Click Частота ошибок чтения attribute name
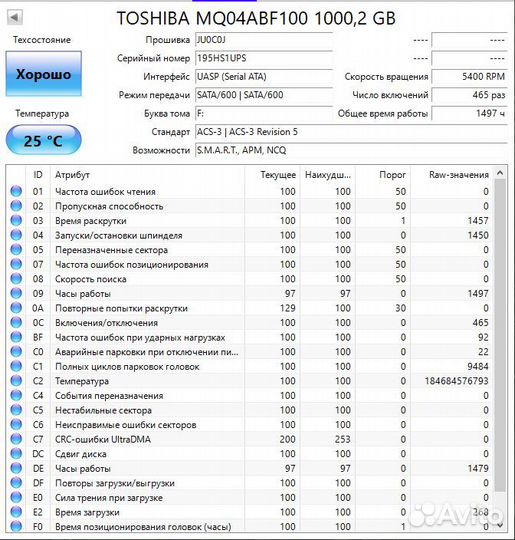 coord(105,191)
